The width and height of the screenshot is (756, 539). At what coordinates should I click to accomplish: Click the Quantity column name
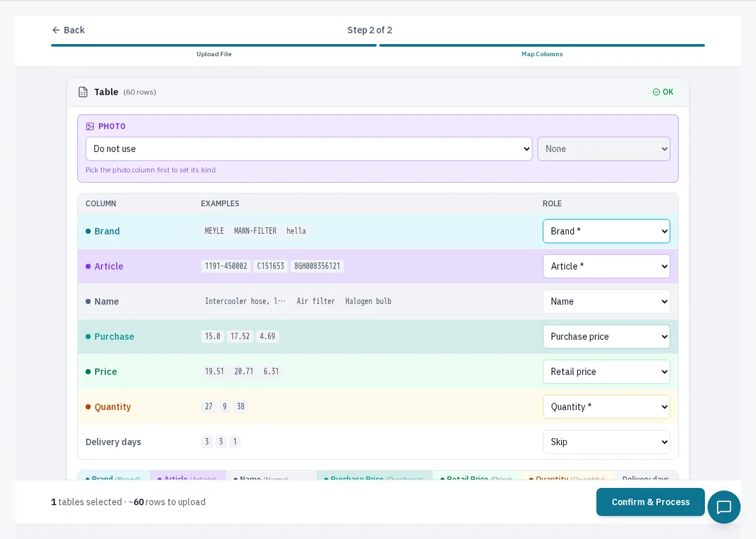[113, 407]
